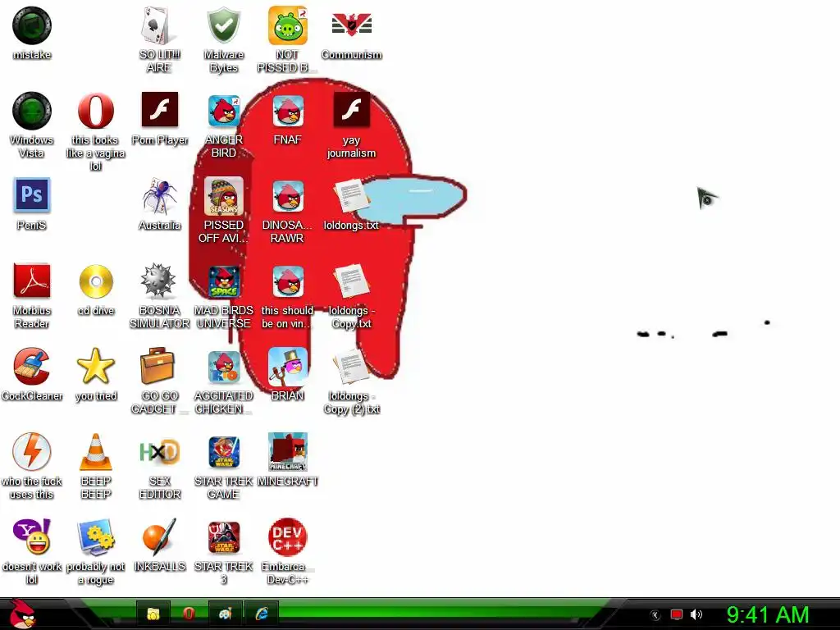Image resolution: width=840 pixels, height=630 pixels.
Task: Open the 'loldongs - Copy.txt' file
Action: tap(351, 281)
